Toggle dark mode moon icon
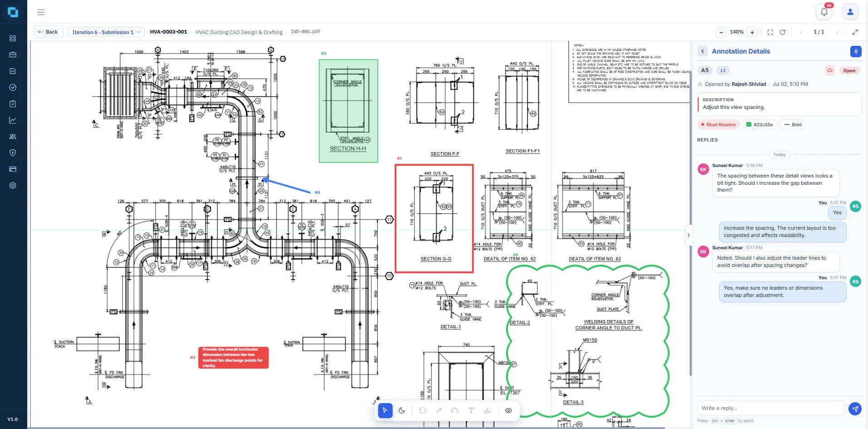The image size is (868, 429). click(402, 410)
